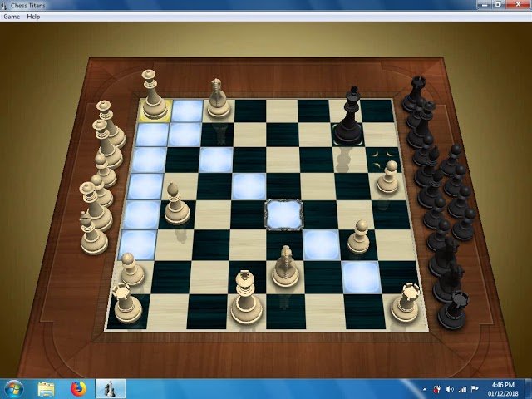Move queen to the ornate-framed highlighted square e4

[283, 214]
